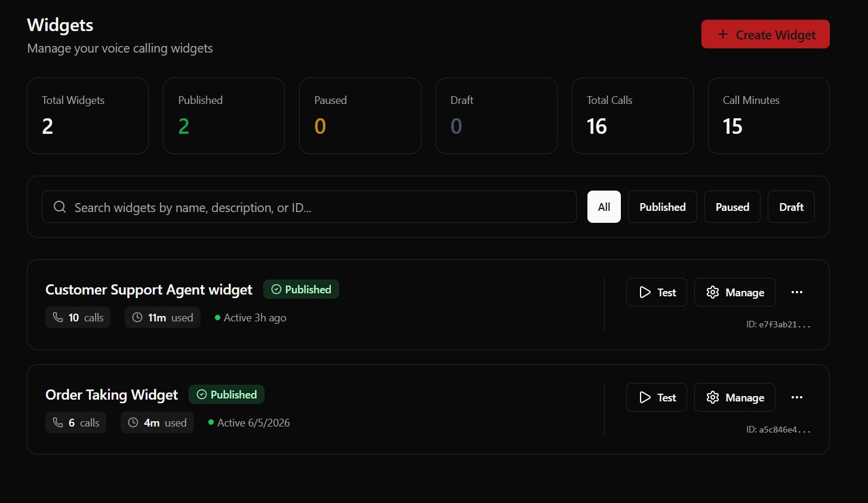868x503 pixels.
Task: Click play icon in Order Taking Test button
Action: [645, 397]
